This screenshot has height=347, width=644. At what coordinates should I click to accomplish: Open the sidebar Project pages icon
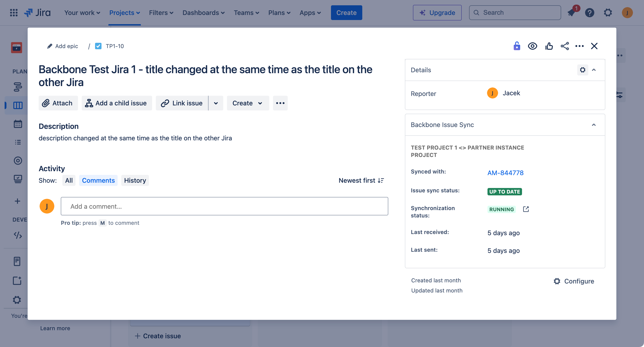(17, 261)
